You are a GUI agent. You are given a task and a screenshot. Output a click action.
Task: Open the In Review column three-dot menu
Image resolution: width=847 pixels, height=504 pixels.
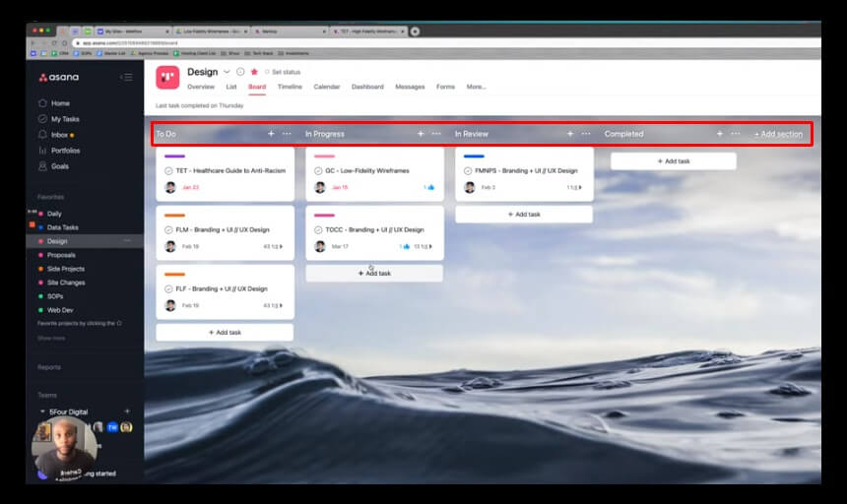[586, 133]
